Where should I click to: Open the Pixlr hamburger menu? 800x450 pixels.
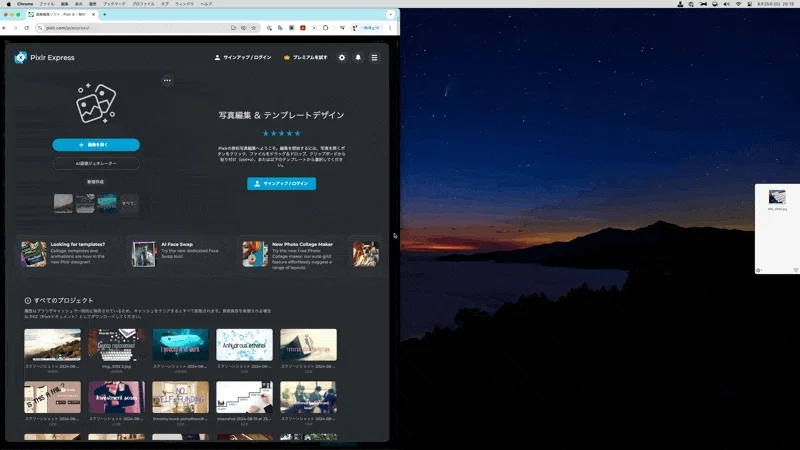(x=374, y=58)
